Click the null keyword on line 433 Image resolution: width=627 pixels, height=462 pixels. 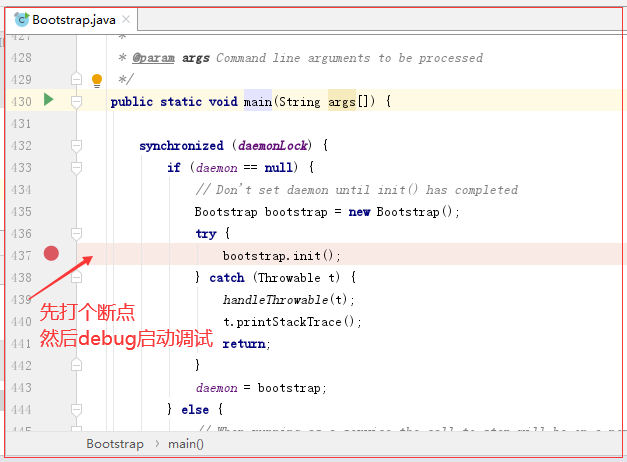pos(278,168)
